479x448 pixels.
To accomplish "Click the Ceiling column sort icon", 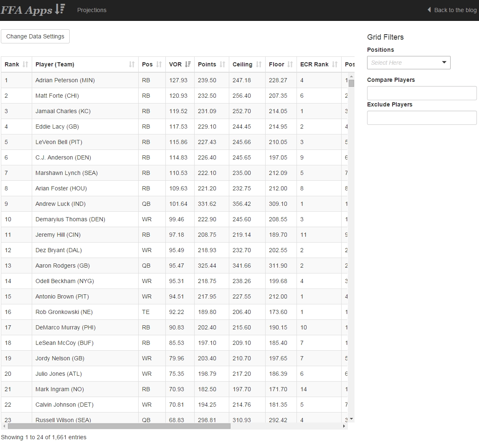I will click(x=259, y=64).
